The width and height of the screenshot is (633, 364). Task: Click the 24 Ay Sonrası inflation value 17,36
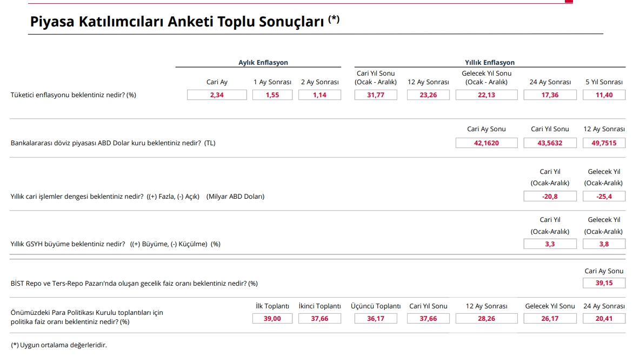click(x=550, y=95)
